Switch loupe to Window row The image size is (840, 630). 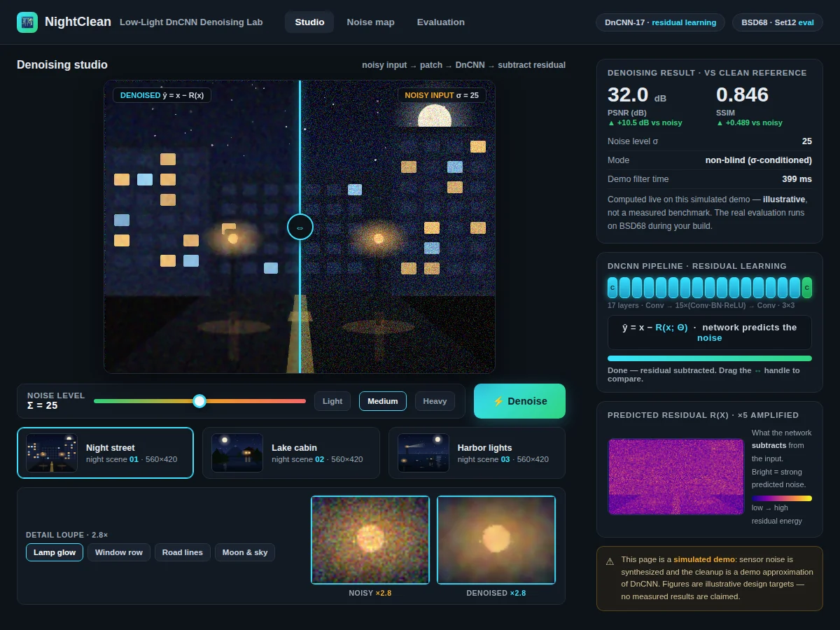pos(119,552)
